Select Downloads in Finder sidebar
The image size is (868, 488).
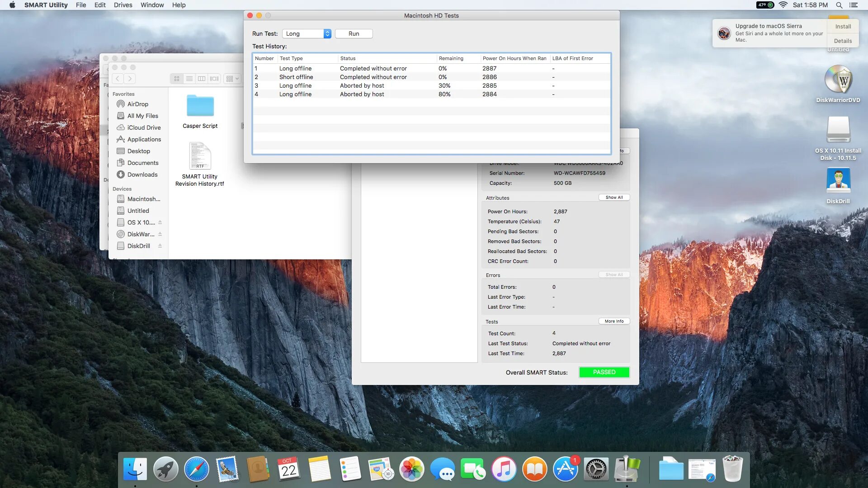point(142,174)
